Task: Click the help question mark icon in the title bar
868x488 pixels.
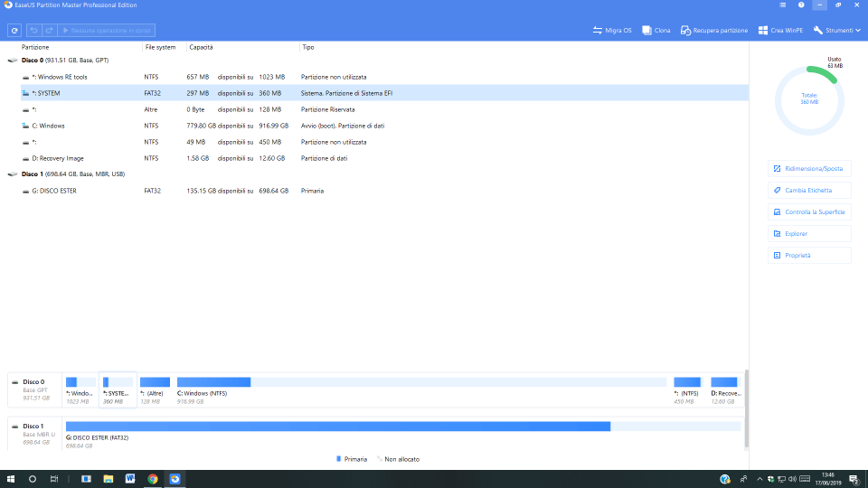Action: (x=801, y=5)
